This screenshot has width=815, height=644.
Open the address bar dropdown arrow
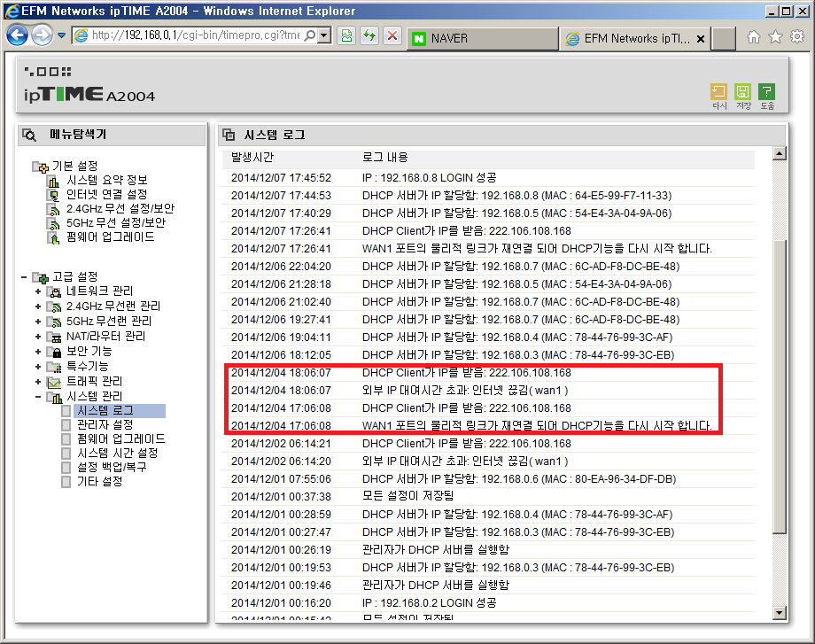pos(325,35)
